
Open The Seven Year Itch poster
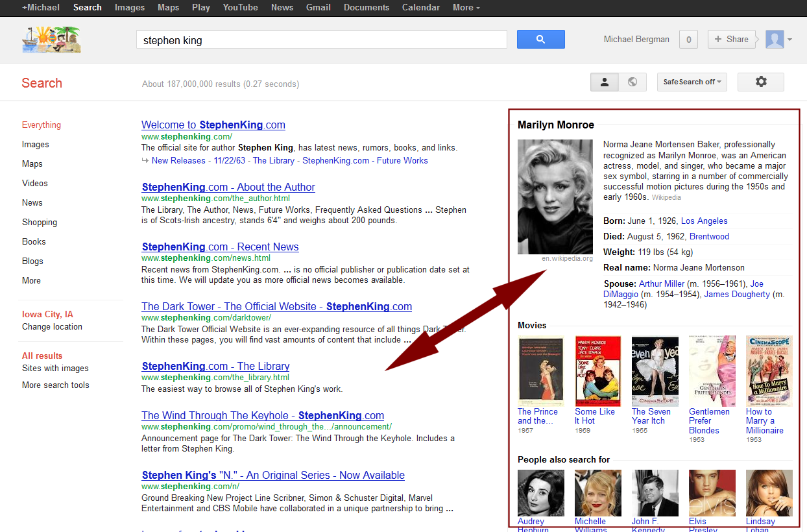click(655, 371)
